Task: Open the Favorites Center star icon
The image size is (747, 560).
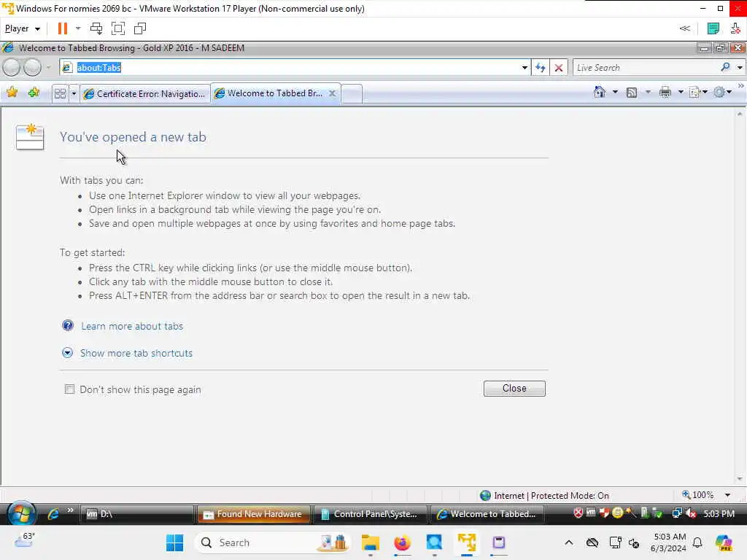Action: point(12,93)
